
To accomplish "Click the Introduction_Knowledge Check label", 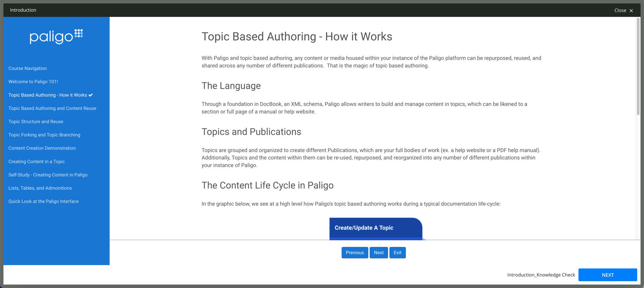I will coord(541,275).
